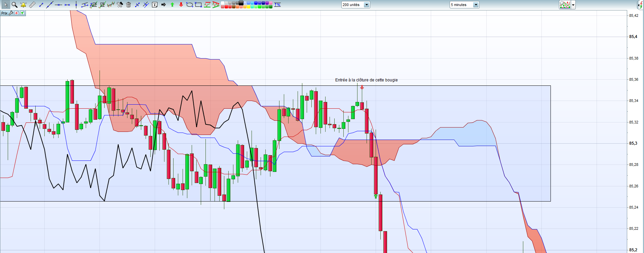Select the ellipse drawing tool
The width and height of the screenshot is (644, 253).
pos(190,5)
